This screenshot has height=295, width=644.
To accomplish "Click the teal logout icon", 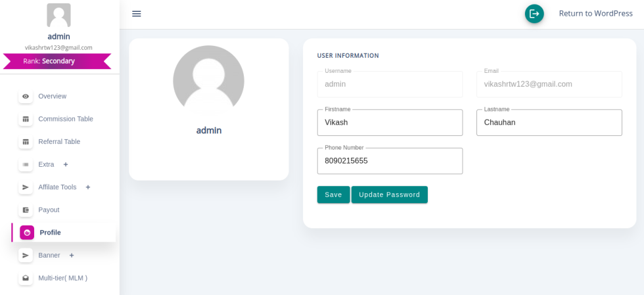I will coord(534,14).
